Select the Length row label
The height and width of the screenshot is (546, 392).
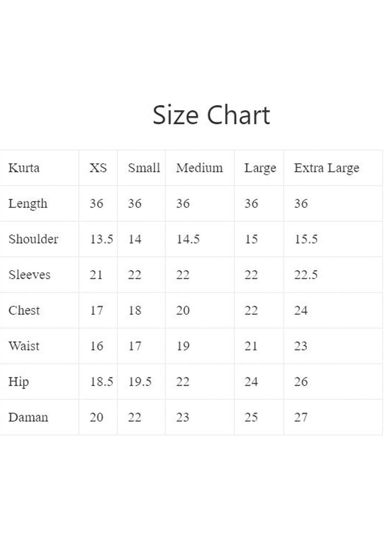click(28, 203)
